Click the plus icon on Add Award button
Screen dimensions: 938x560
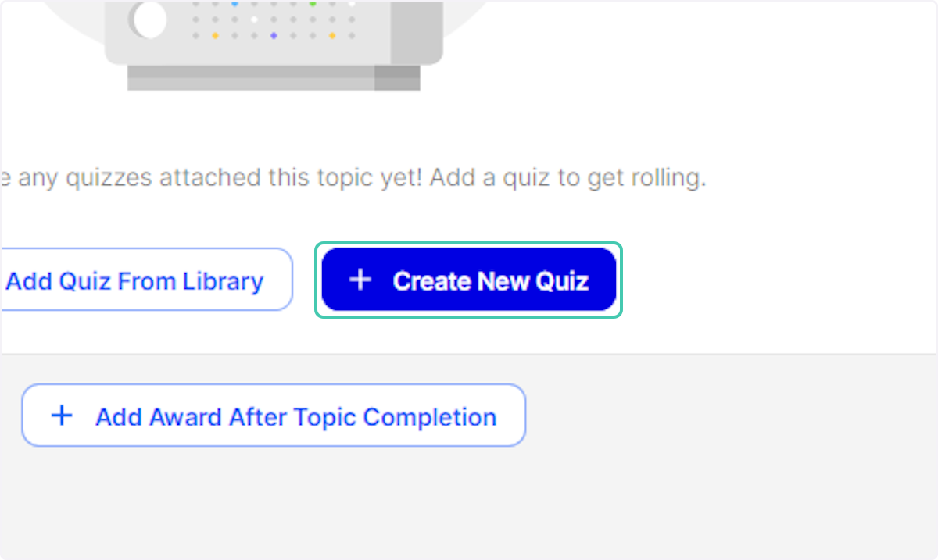click(x=62, y=416)
